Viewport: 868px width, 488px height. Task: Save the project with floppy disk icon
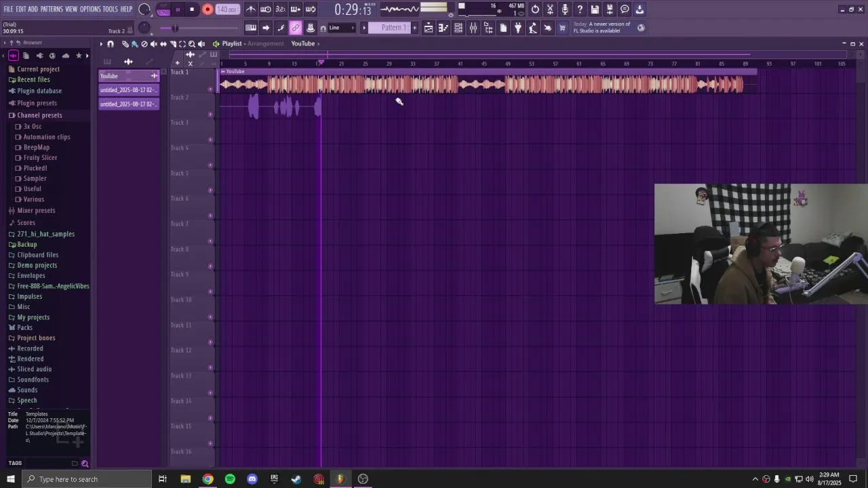coord(595,9)
